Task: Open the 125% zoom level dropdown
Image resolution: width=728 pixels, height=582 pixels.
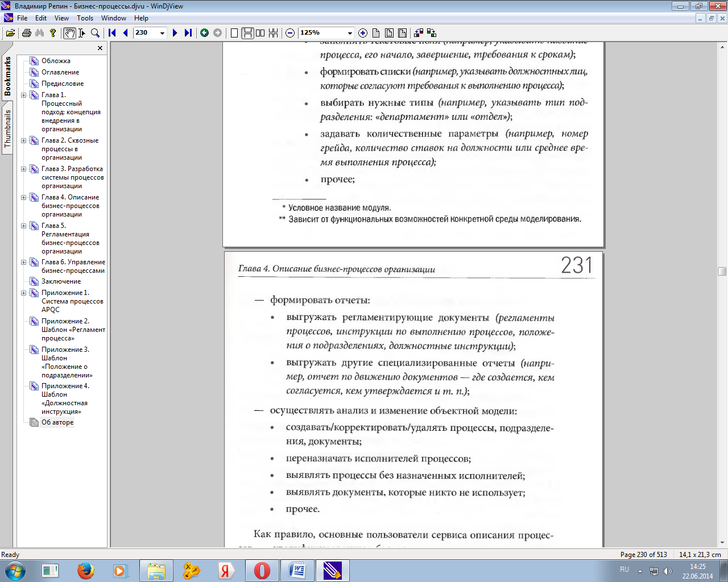Action: pyautogui.click(x=350, y=33)
